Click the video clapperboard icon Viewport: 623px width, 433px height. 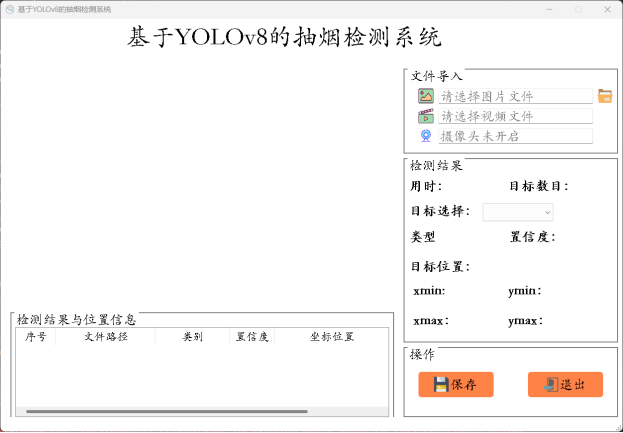tap(426, 116)
